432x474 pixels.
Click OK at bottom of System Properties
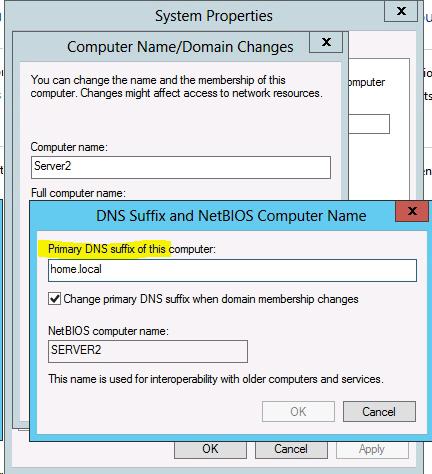coord(210,449)
